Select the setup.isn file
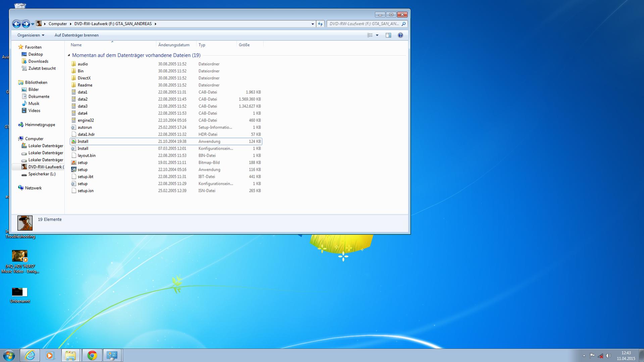Image resolution: width=644 pixels, height=362 pixels. tap(166, 191)
